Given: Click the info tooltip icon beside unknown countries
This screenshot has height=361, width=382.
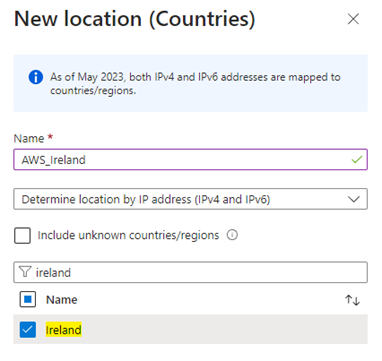Looking at the screenshot, I should click(x=232, y=235).
